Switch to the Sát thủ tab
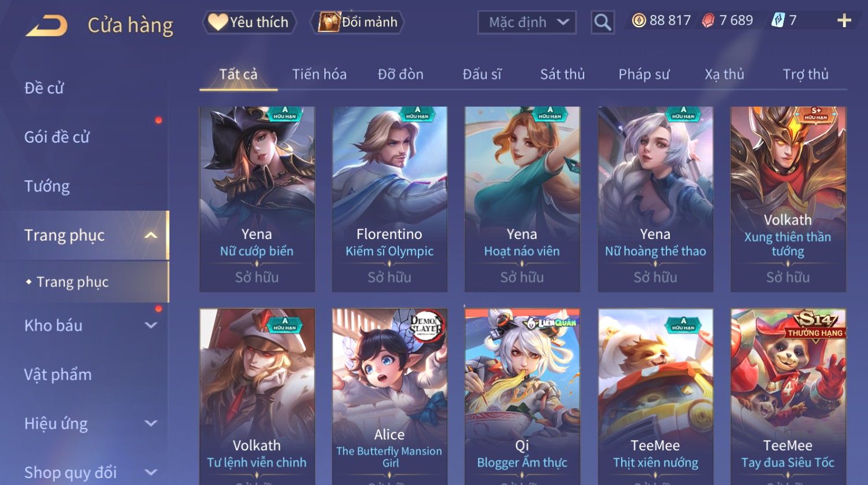This screenshot has width=868, height=485. (562, 74)
